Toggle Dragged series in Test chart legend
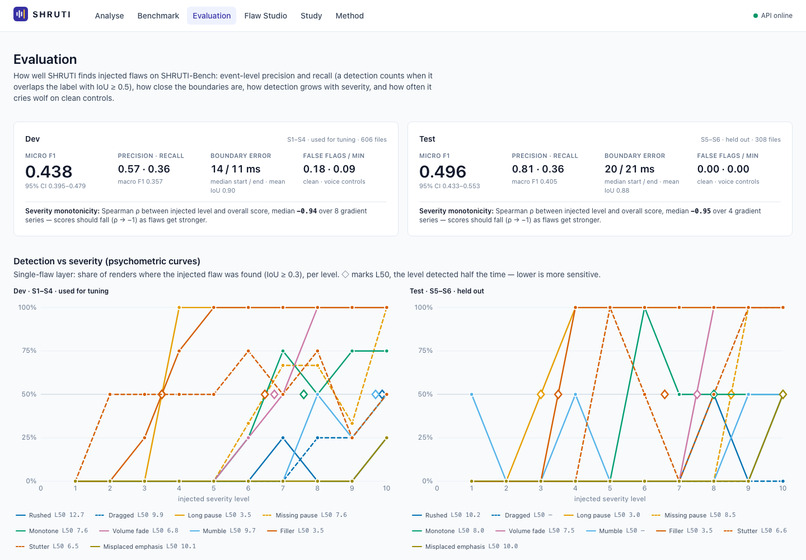This screenshot has width=806, height=560. 522,515
